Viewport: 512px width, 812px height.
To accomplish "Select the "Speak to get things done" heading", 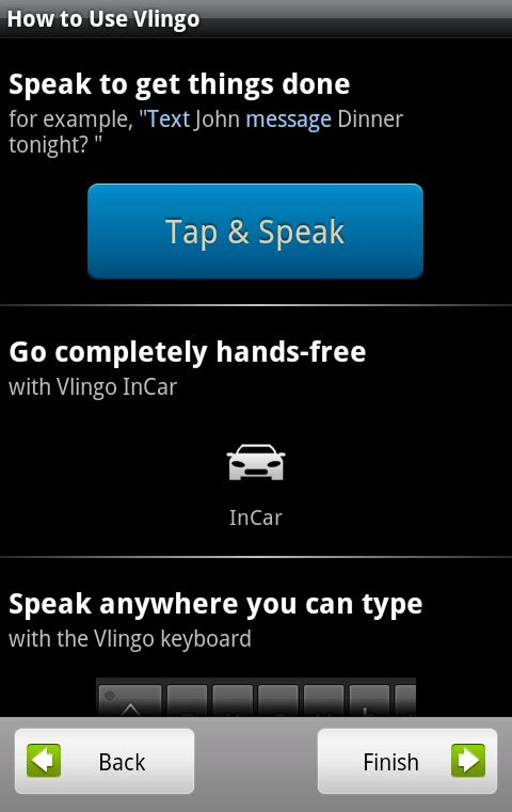I will [x=179, y=84].
